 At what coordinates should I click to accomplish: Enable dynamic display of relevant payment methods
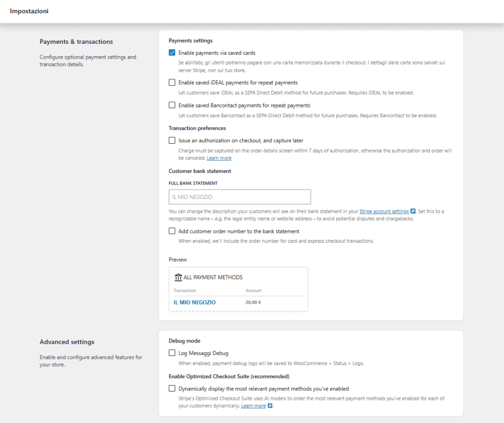(x=172, y=389)
